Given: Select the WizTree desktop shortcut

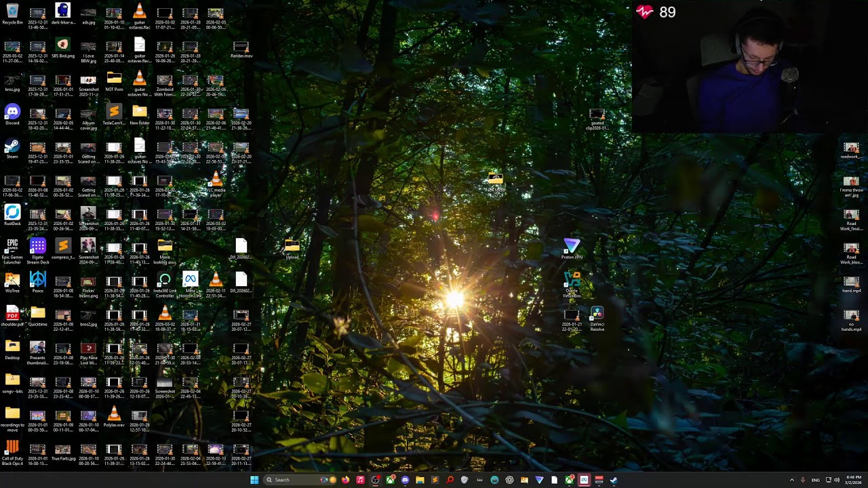Looking at the screenshot, I should pyautogui.click(x=12, y=283).
